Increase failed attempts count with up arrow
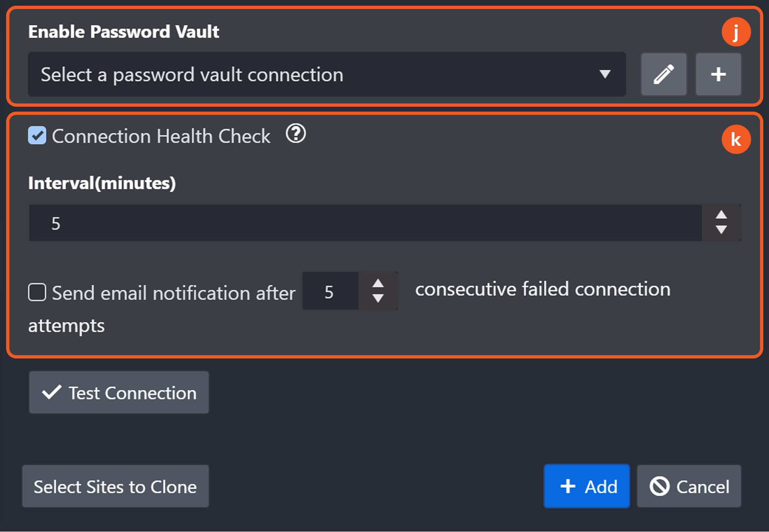The height and width of the screenshot is (532, 769). (378, 283)
